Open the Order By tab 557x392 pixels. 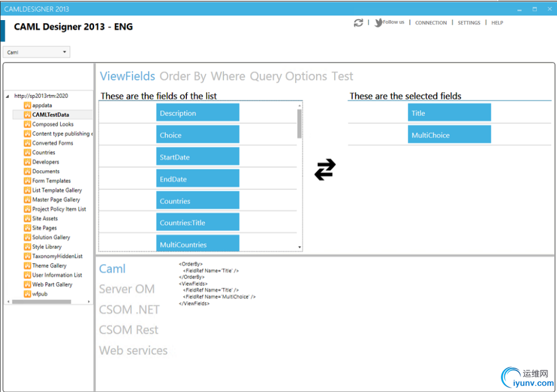[x=183, y=76]
